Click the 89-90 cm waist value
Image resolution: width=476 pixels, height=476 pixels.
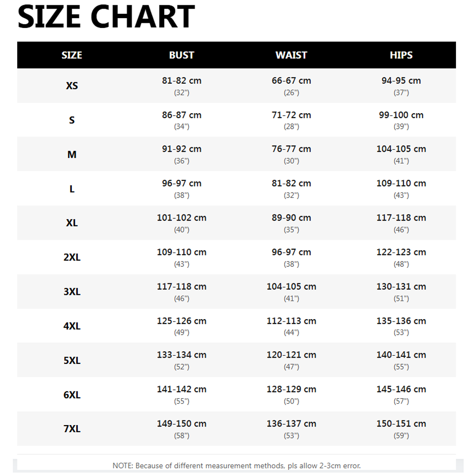point(291,218)
